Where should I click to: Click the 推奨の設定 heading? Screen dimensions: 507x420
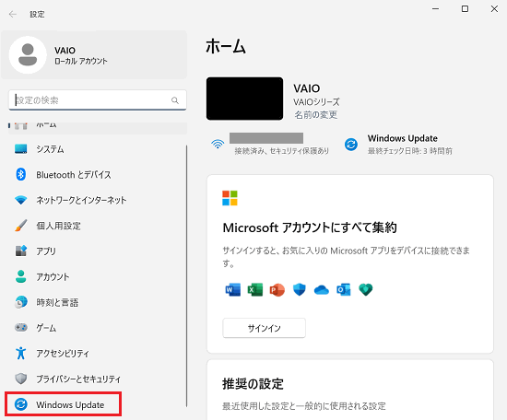(x=253, y=384)
